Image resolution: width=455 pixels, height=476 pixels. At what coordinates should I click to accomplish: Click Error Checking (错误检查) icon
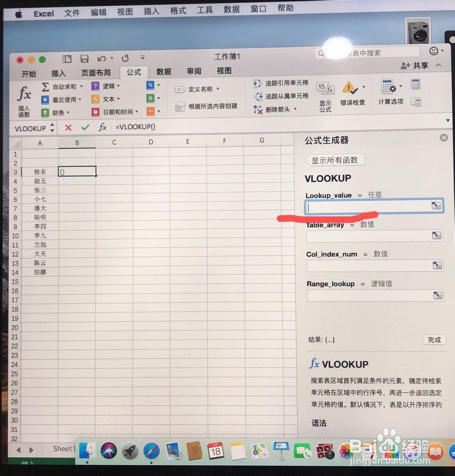pos(349,88)
